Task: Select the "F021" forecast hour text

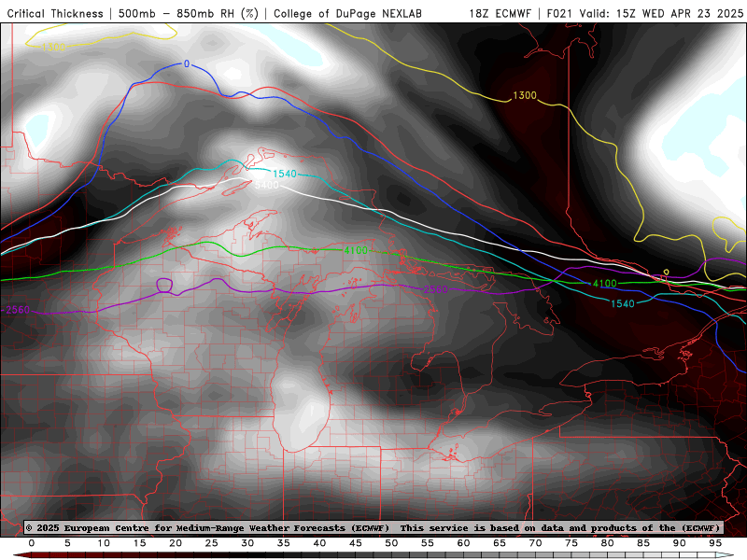Action: (x=559, y=13)
